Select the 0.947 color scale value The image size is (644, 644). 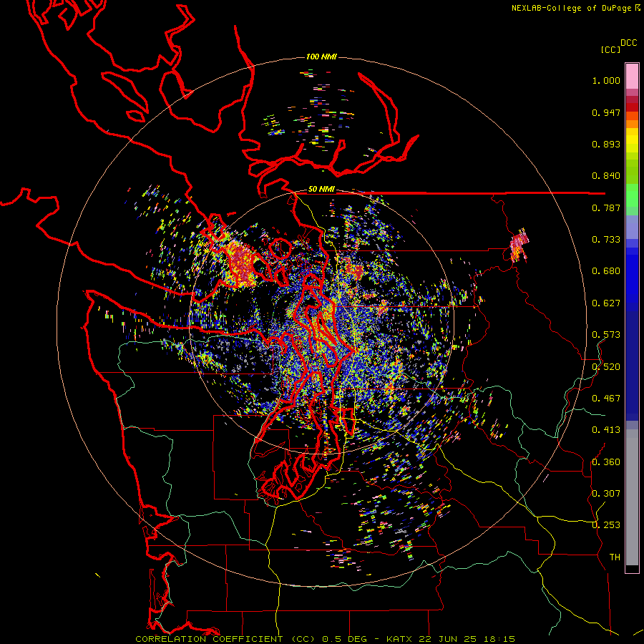(606, 112)
